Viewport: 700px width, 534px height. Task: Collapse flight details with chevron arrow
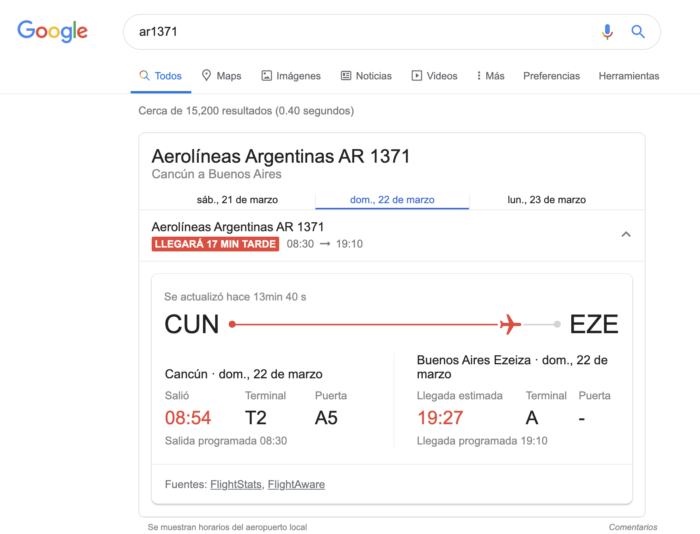(626, 234)
